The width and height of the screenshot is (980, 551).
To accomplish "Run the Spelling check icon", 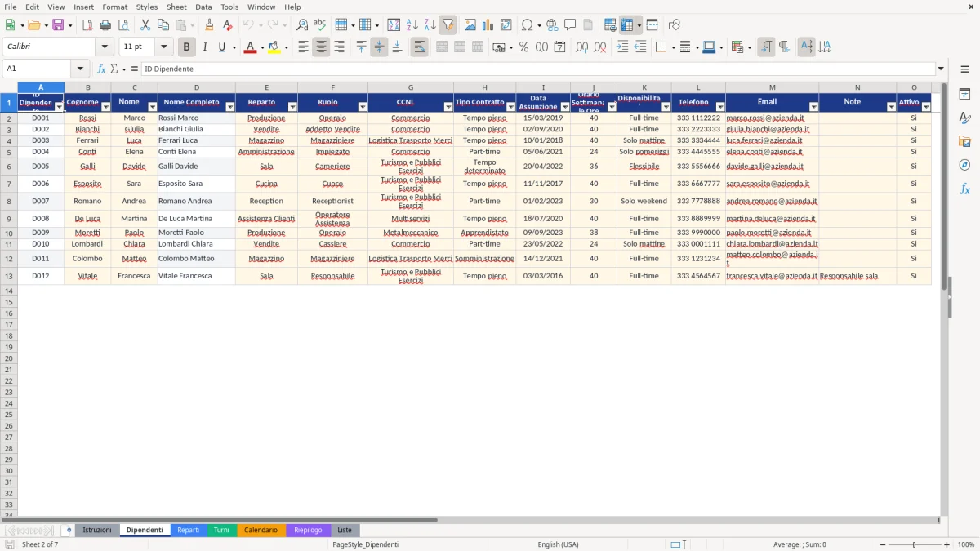I will point(320,25).
